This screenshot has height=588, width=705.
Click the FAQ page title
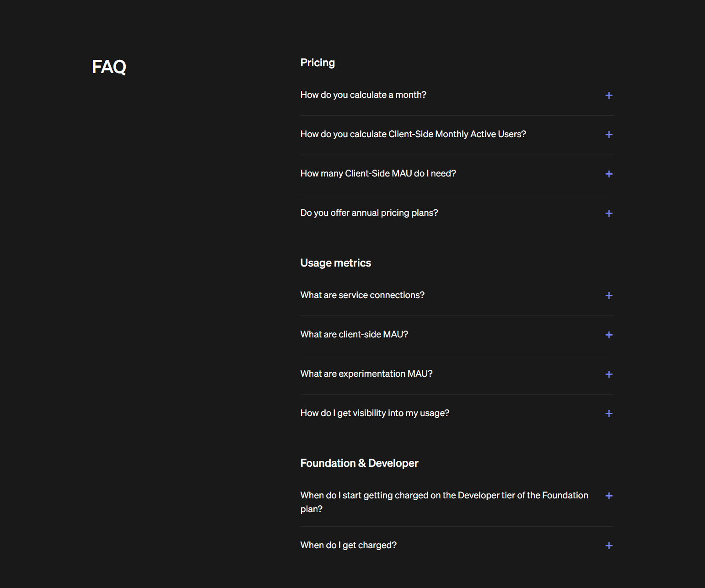[109, 67]
